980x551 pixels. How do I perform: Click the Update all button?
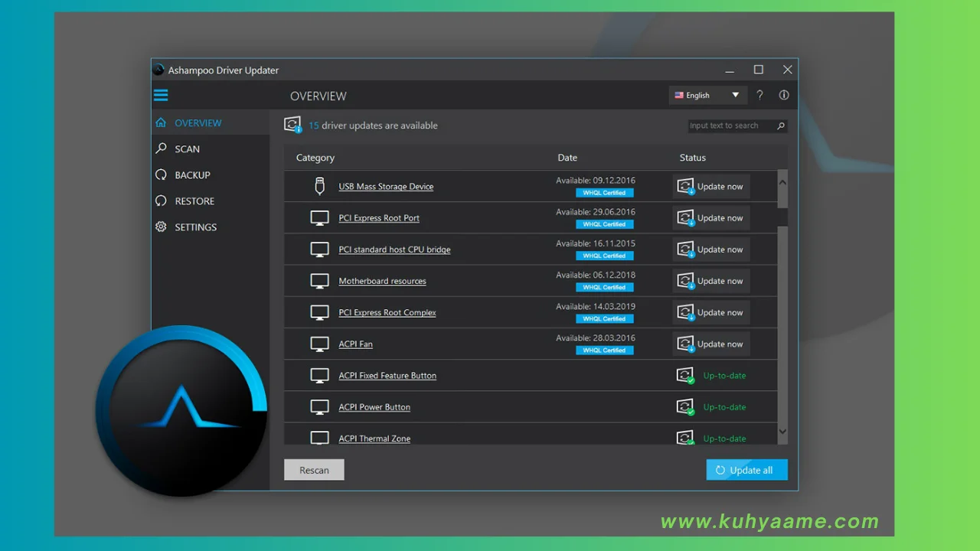[x=746, y=470]
